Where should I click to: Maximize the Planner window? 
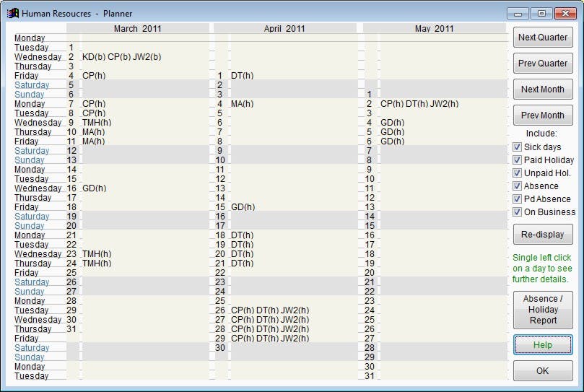pyautogui.click(x=541, y=14)
